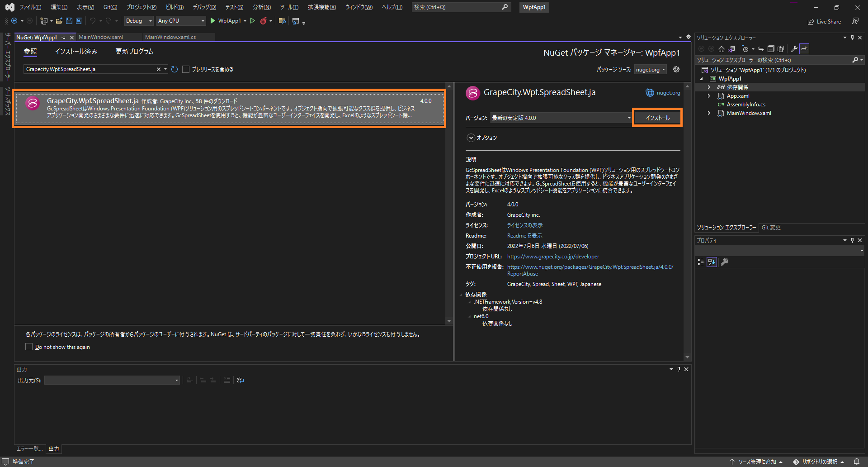
Task: Click the Solution Explorer Home icon
Action: click(722, 49)
